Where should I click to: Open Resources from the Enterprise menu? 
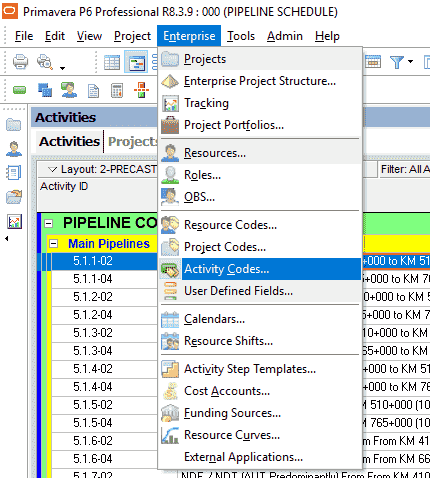(x=260, y=153)
